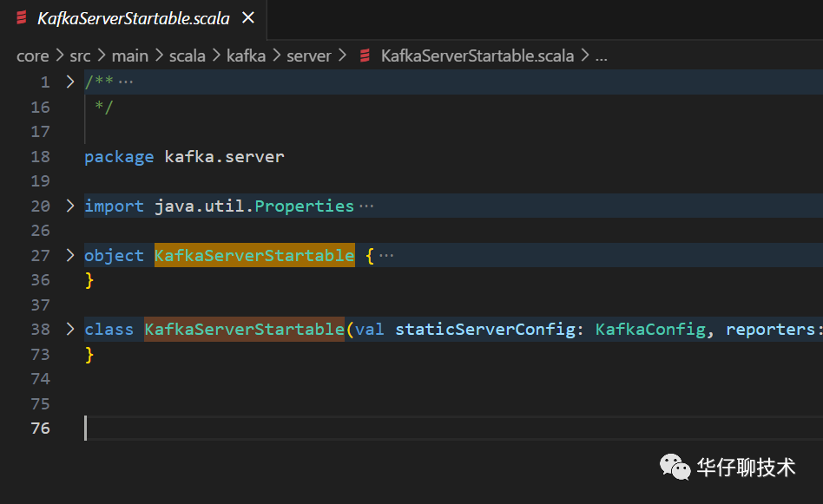Image resolution: width=823 pixels, height=504 pixels.
Task: Click line number 76 in the gutter
Action: [41, 428]
